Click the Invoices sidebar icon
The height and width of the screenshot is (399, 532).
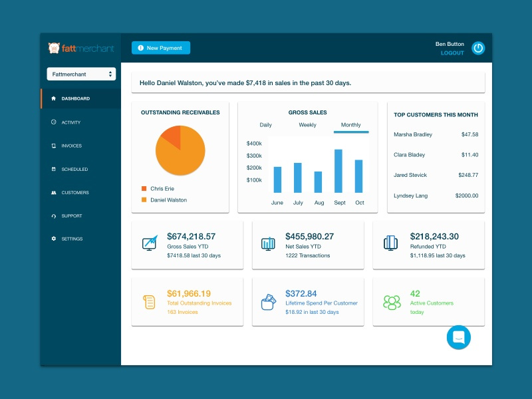click(53, 146)
